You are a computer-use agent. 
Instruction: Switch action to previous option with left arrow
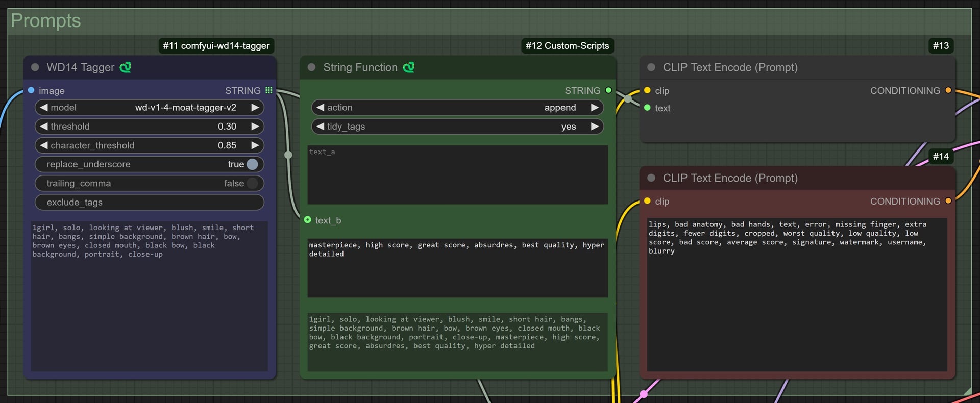(321, 108)
